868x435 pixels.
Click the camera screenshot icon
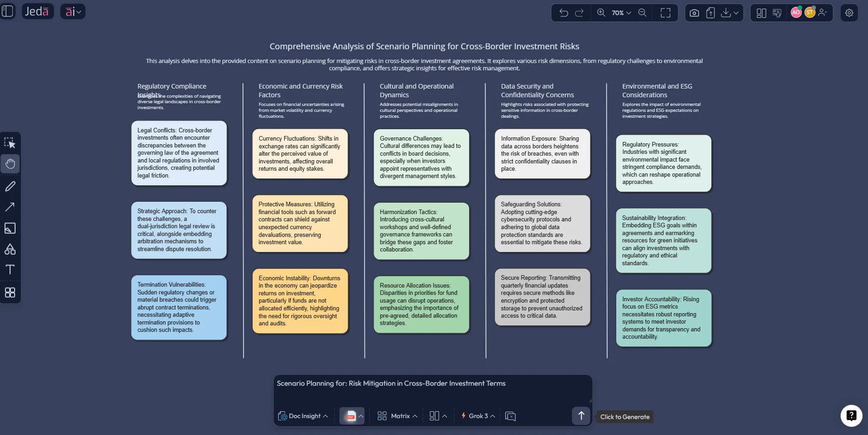point(694,13)
